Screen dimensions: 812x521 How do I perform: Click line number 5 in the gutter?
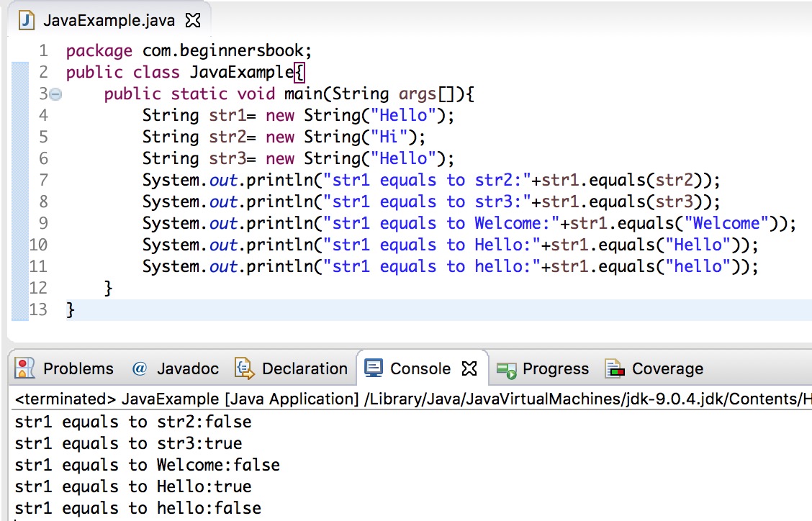[x=42, y=137]
